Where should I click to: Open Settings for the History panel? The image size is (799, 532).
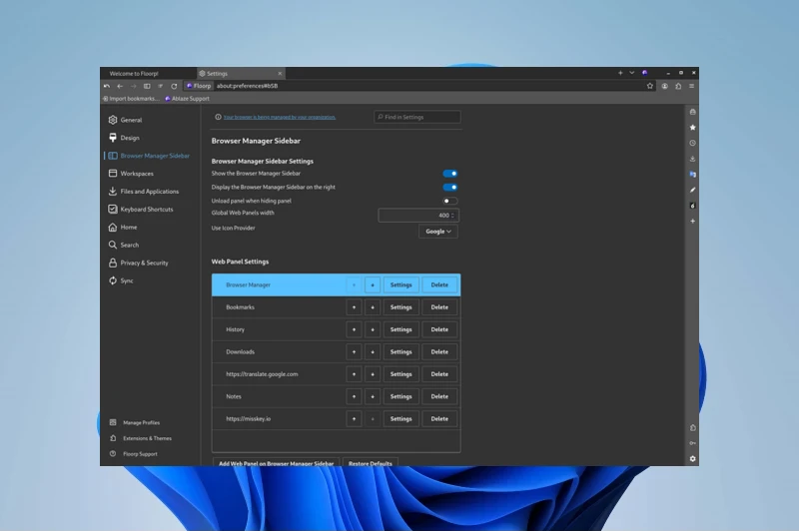401,330
